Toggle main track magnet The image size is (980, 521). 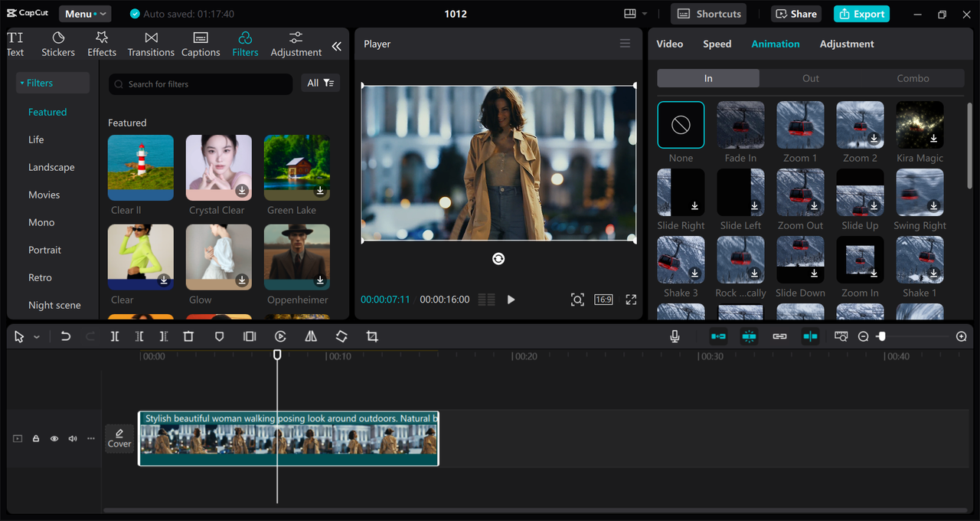click(718, 336)
